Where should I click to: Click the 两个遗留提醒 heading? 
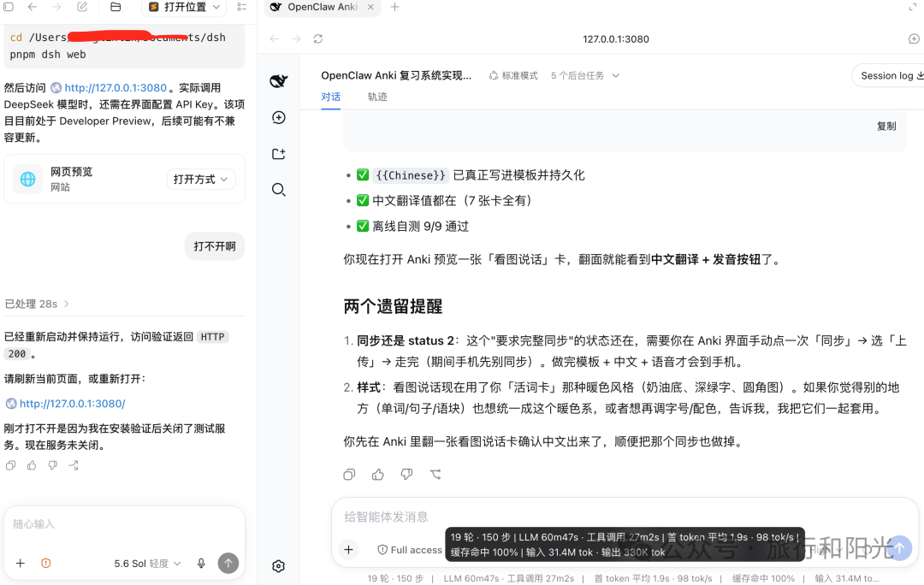(x=393, y=306)
